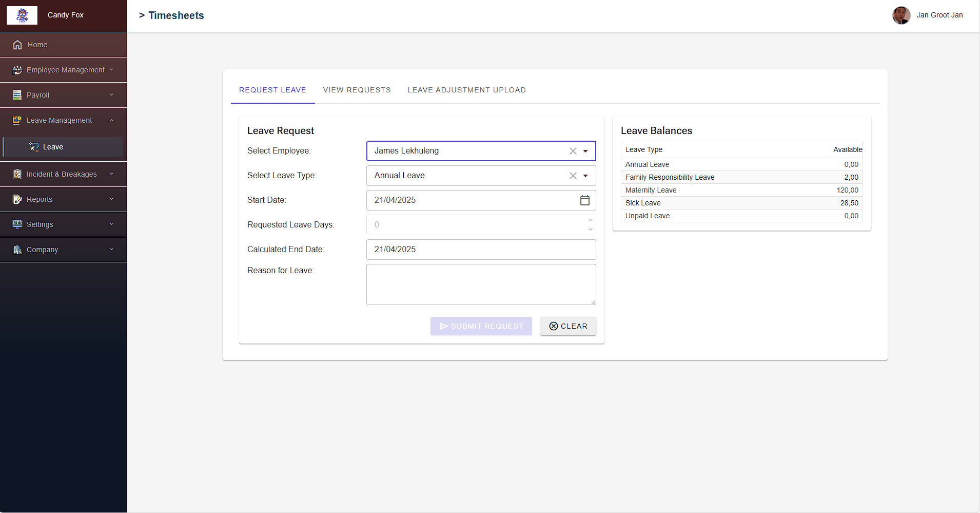Image resolution: width=980 pixels, height=513 pixels.
Task: Click the Clear button
Action: tap(567, 326)
